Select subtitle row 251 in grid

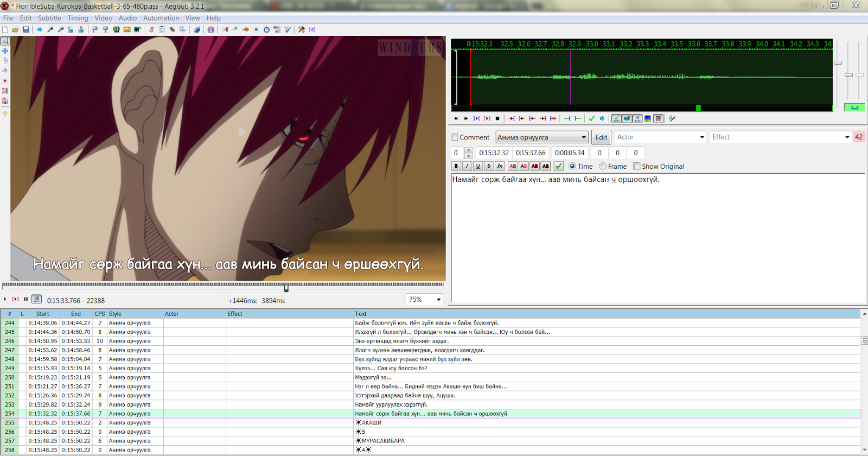coord(431,387)
